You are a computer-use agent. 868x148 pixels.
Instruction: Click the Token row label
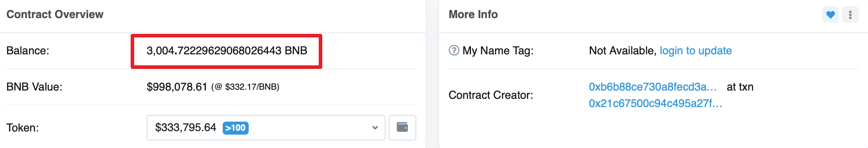[x=22, y=128]
